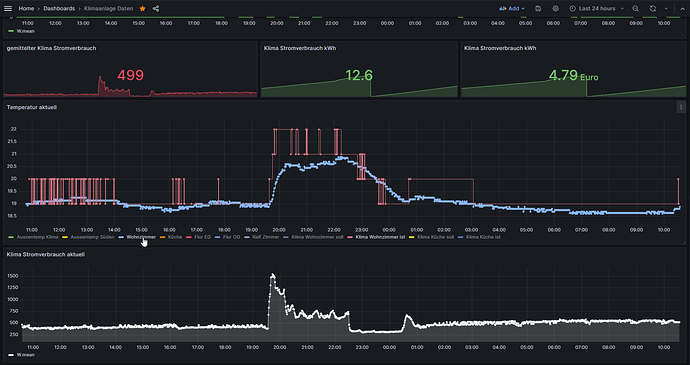Image resolution: width=690 pixels, height=365 pixels.
Task: Go to the Home breadcrumb
Action: pos(26,8)
